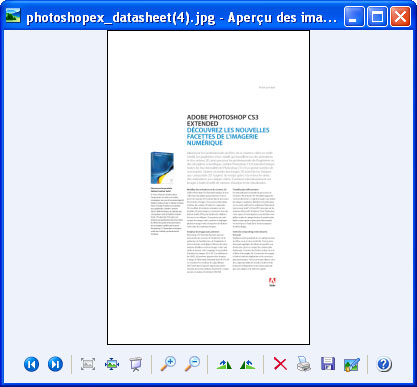Start the slideshow

136,364
